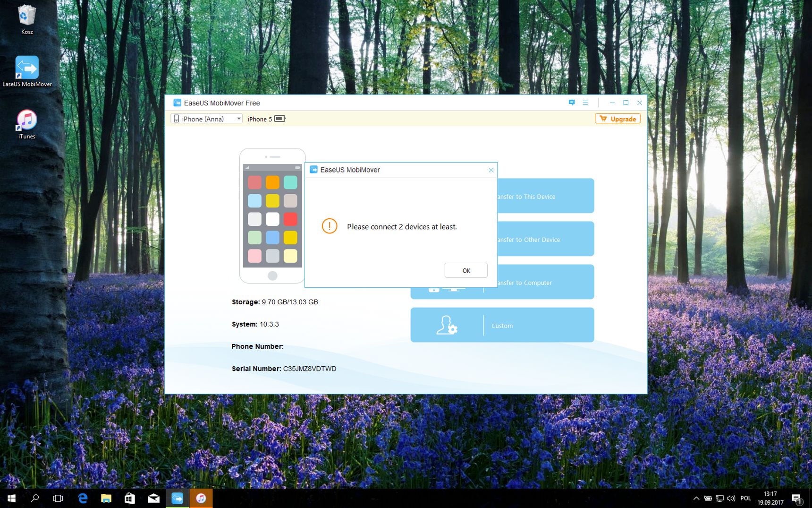
Task: Open the hamburger menu in MobiMover title bar
Action: [x=585, y=103]
